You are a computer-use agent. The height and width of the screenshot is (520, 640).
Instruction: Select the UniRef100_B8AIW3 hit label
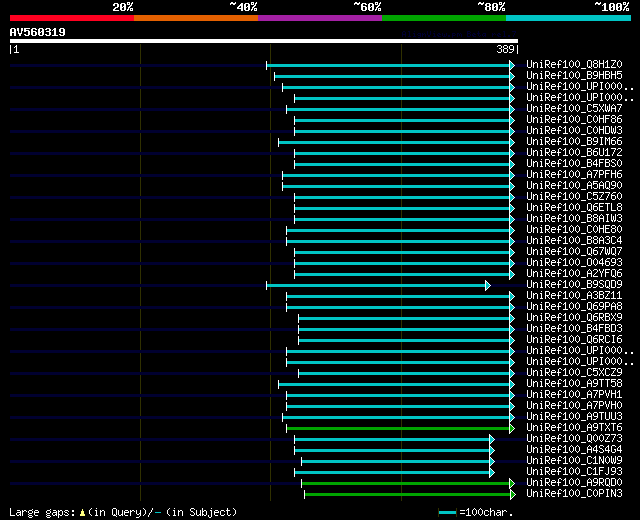(x=574, y=219)
